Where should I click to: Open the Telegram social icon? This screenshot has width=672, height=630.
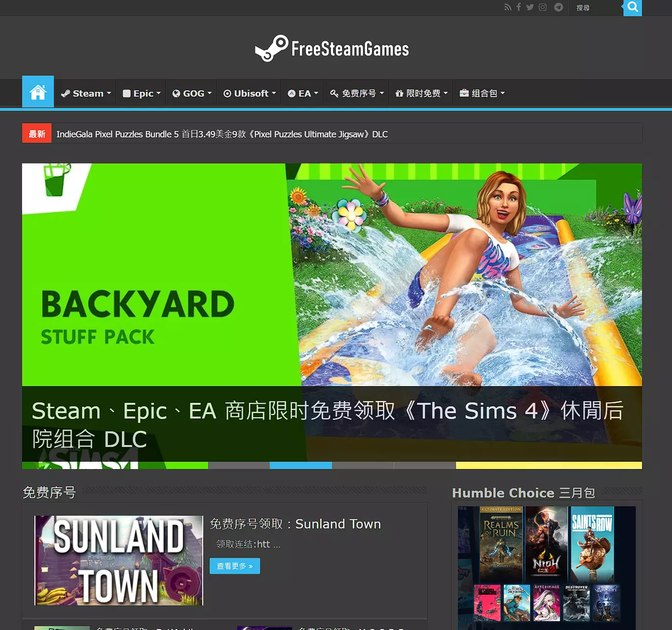559,7
